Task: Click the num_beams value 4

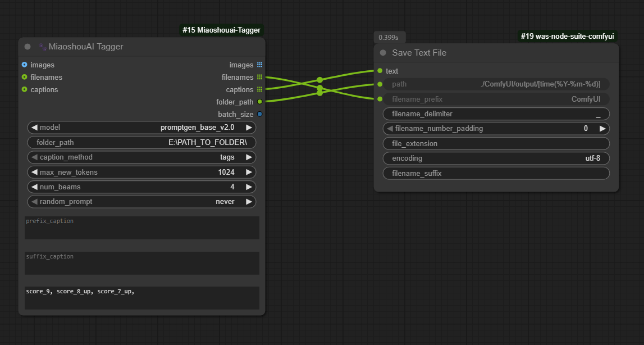Action: (x=232, y=187)
